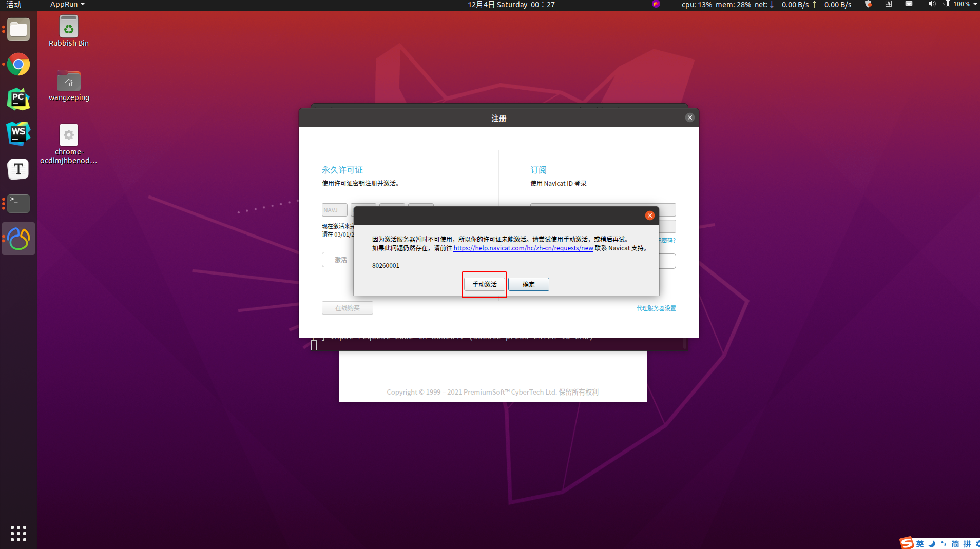Image resolution: width=980 pixels, height=549 pixels.
Task: Open the clock and calendar panel
Action: [x=511, y=4]
